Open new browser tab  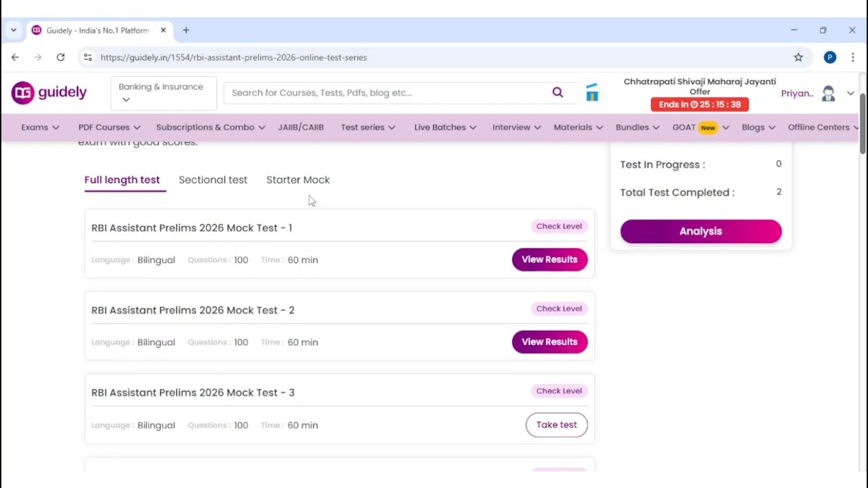tap(186, 30)
